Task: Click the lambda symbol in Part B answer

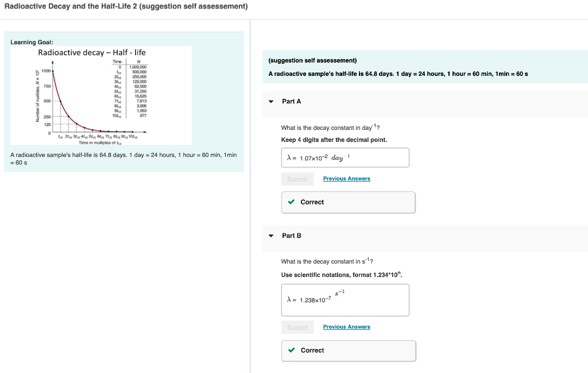Action: 289,299
